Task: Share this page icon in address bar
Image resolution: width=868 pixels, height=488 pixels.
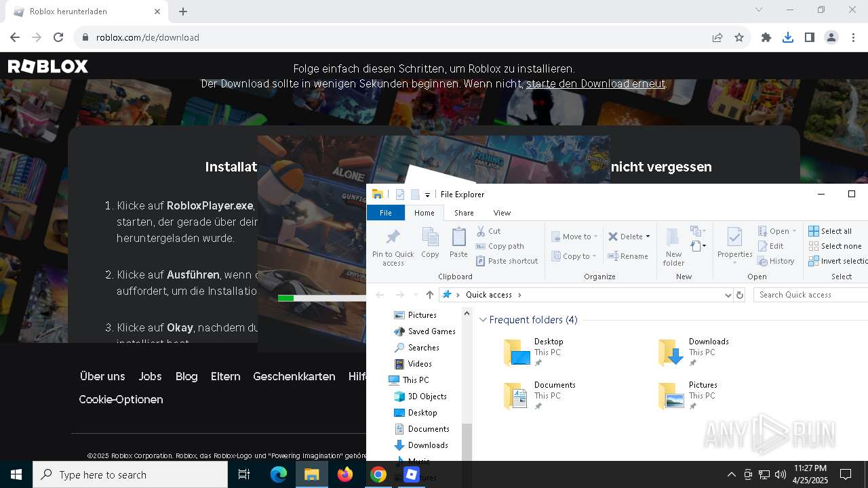Action: [717, 37]
